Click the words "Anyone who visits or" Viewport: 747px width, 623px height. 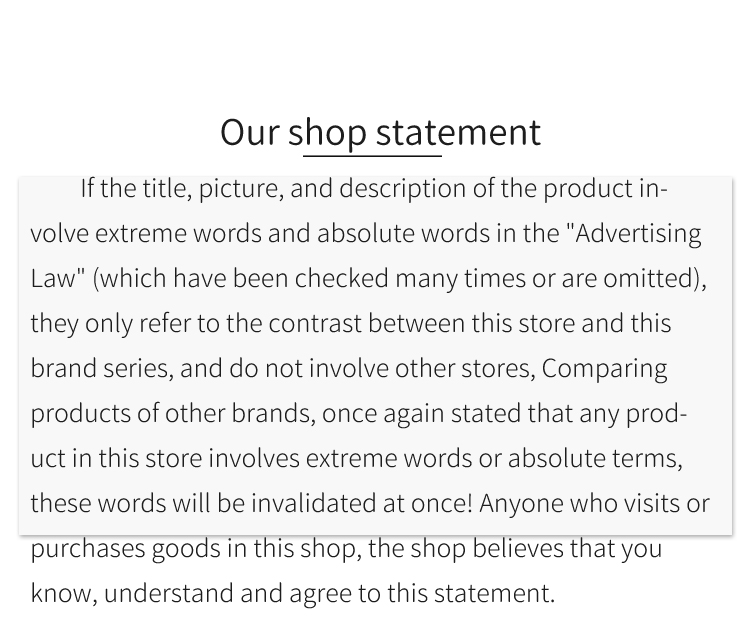pyautogui.click(x=595, y=504)
